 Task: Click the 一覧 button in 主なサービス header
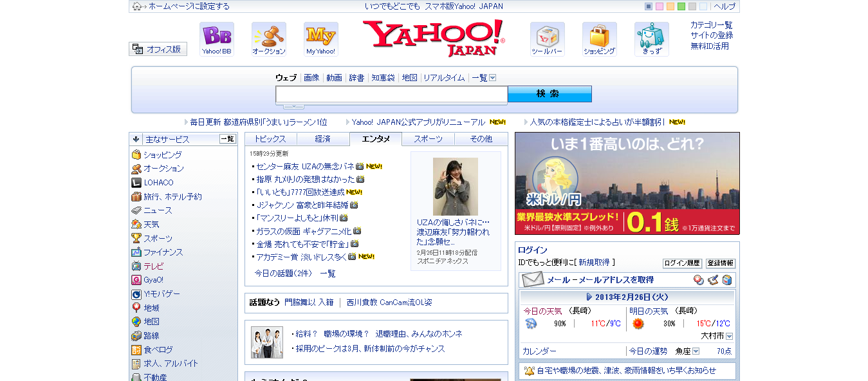pos(228,139)
